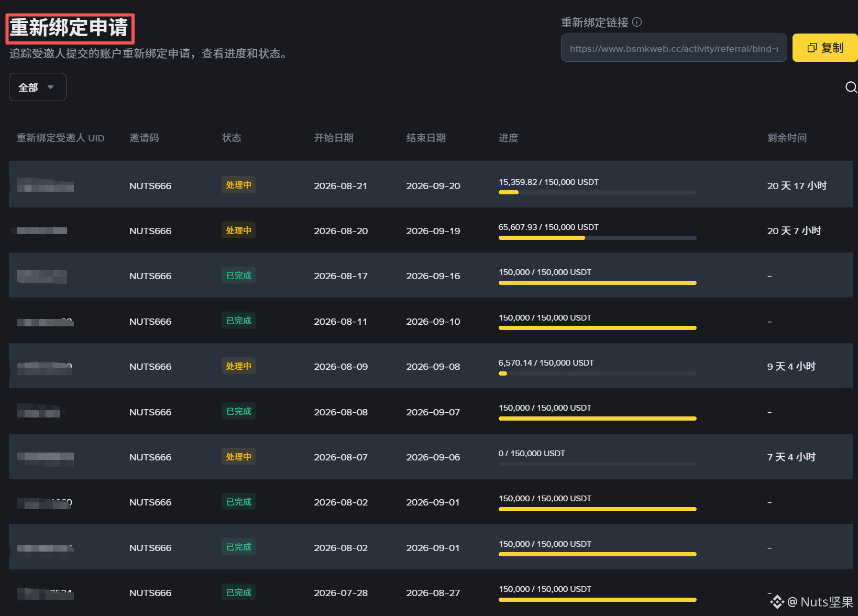Click NUTS666 code in the 2026-08-21 row
The height and width of the screenshot is (616, 858).
150,186
